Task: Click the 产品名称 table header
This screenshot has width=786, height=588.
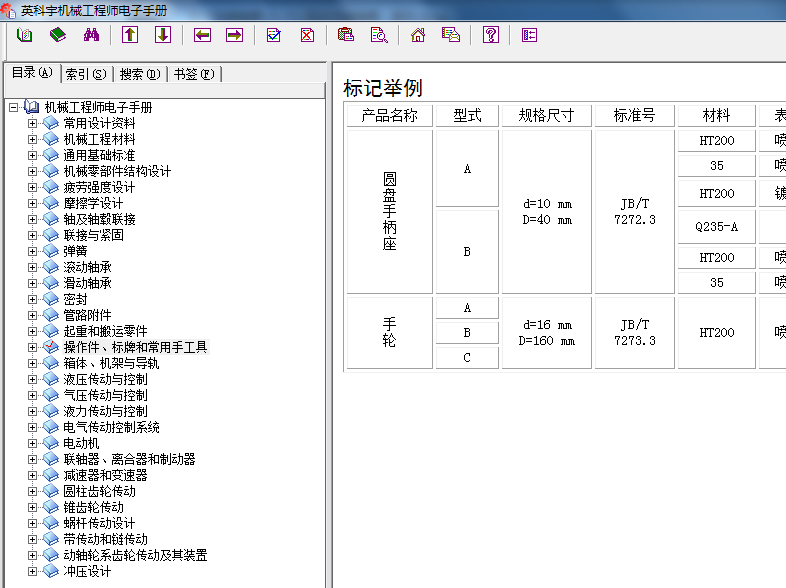Action: [389, 116]
